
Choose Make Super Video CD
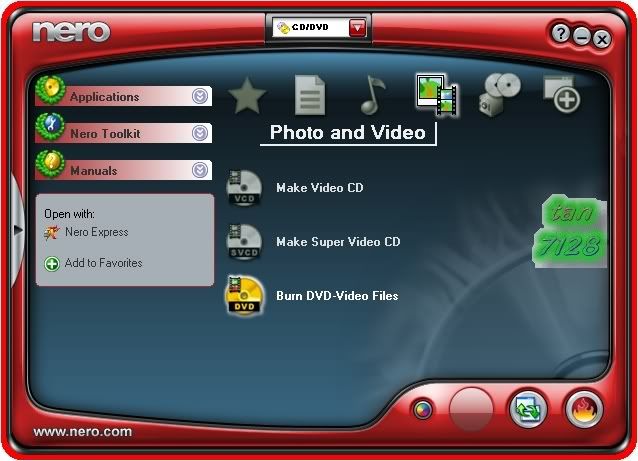pyautogui.click(x=338, y=242)
